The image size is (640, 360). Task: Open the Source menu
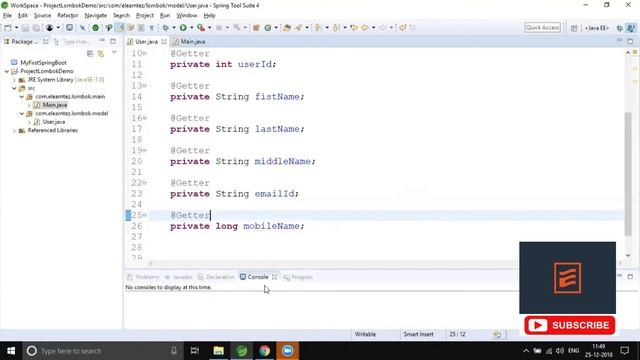coord(42,16)
